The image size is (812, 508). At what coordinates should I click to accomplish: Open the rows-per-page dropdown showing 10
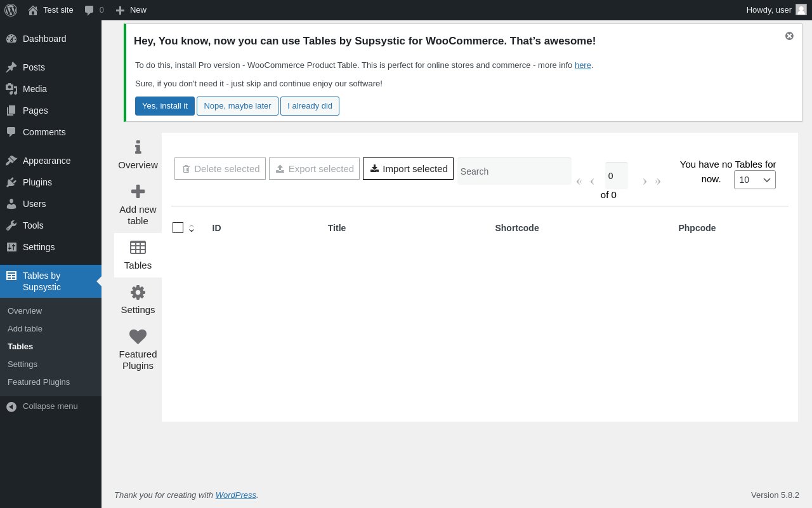(755, 180)
